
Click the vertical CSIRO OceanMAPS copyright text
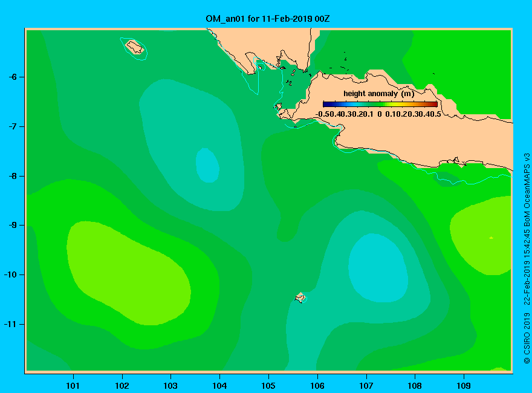pyautogui.click(x=527, y=258)
